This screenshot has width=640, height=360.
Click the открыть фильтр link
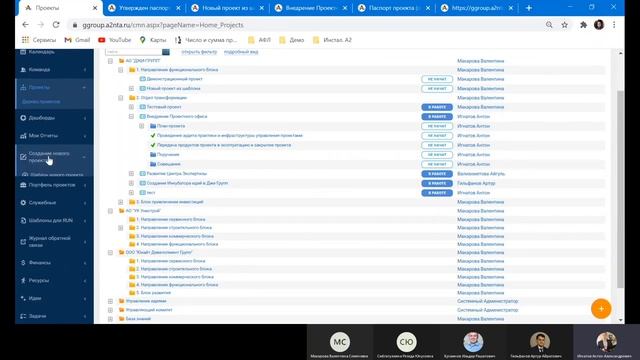[199, 52]
